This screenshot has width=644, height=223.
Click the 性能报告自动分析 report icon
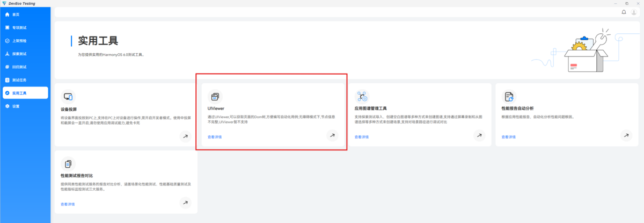pyautogui.click(x=508, y=97)
